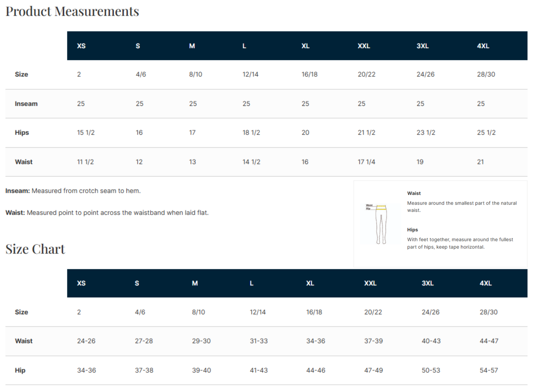Screen dimensions: 534x392
Task: Click the 15 1/2 hips measurement cell
Action: 86,132
